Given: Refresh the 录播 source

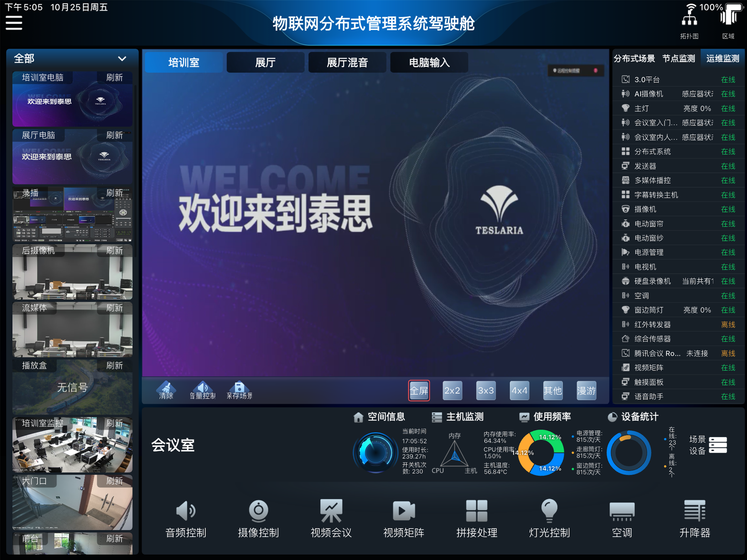Looking at the screenshot, I should click(115, 193).
